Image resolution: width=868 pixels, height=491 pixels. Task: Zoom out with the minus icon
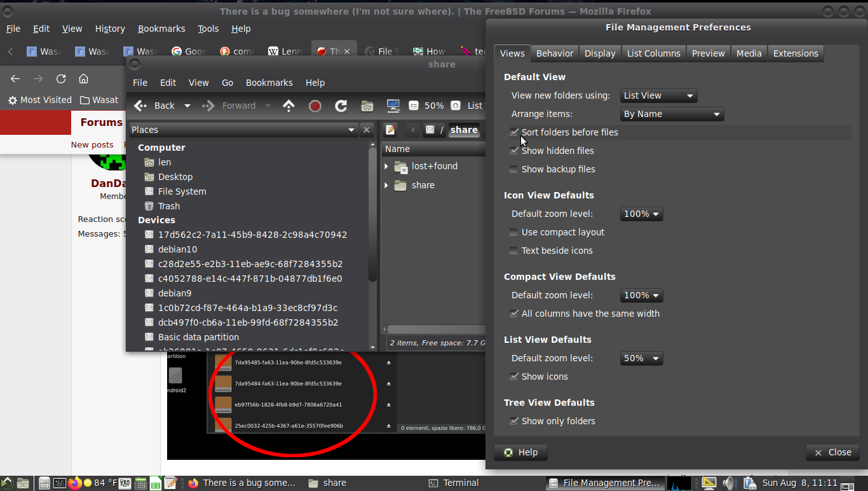click(x=413, y=106)
